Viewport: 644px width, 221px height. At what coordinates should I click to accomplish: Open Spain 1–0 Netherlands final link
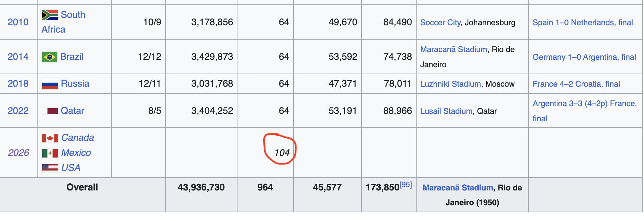click(583, 23)
